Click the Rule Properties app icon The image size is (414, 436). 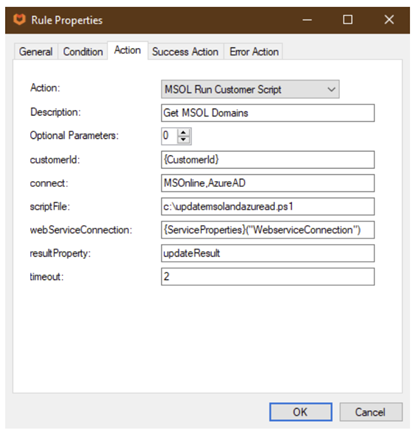pyautogui.click(x=19, y=20)
